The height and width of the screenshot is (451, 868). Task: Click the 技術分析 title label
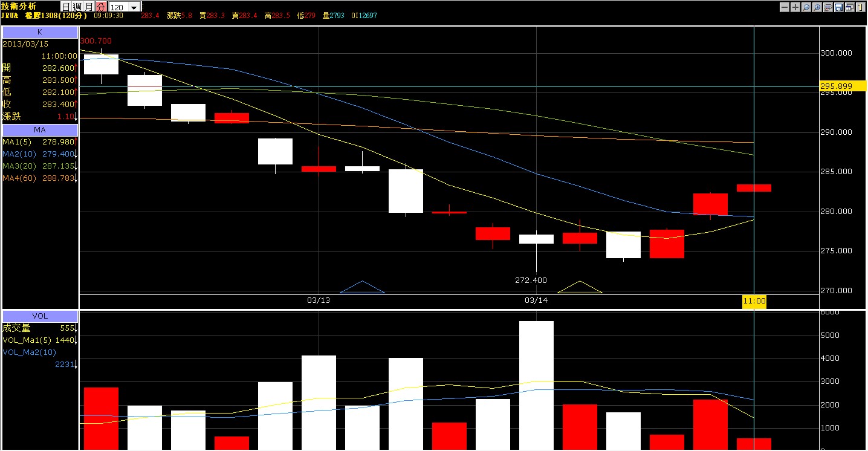19,6
